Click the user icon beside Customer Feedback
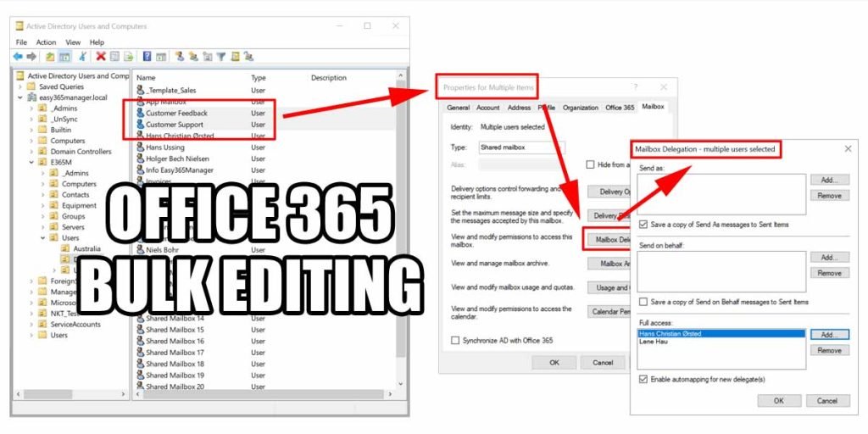 (x=140, y=113)
